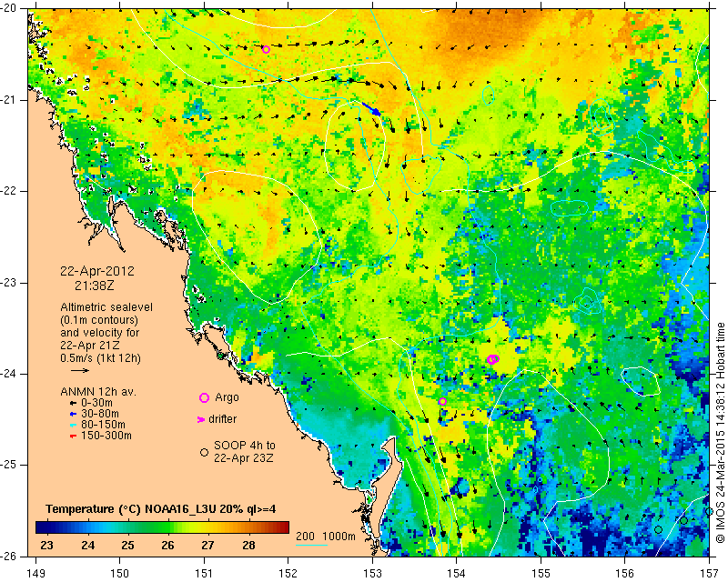This screenshot has height=582, width=728.
Task: Click the '22-Apr 23Z' text under SOOP
Action: click(243, 458)
